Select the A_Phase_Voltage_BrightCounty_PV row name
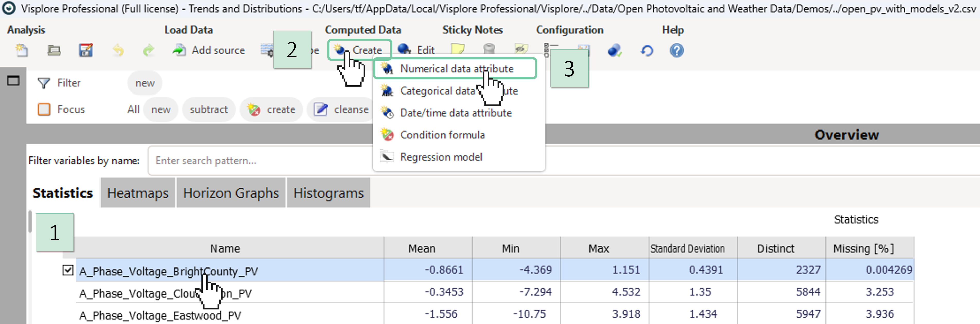 click(169, 271)
